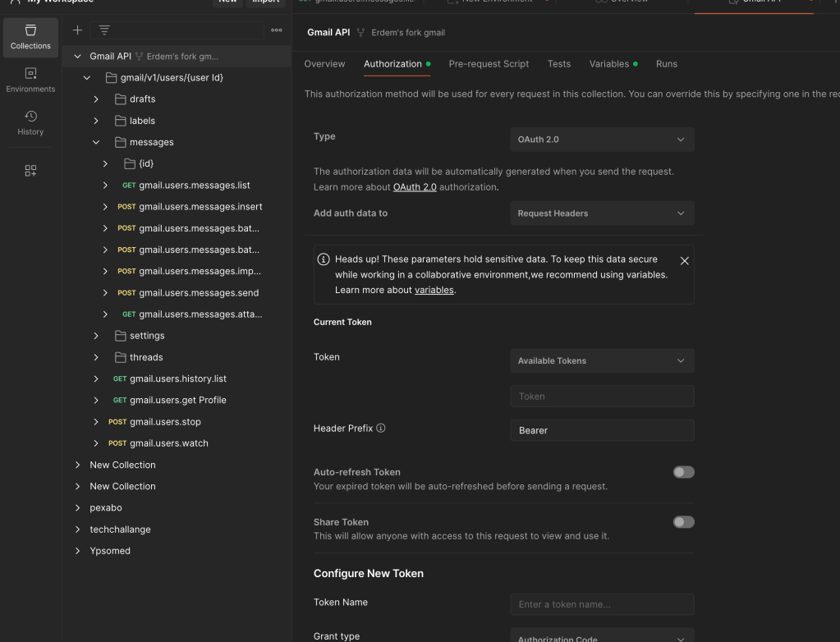This screenshot has height=642, width=840.
Task: Toggle the Auto-refresh Token switch
Action: click(683, 472)
